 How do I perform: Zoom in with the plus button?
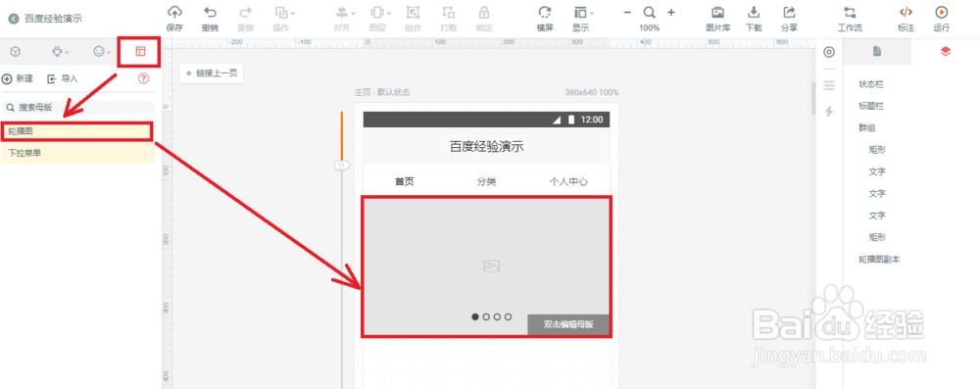click(671, 12)
